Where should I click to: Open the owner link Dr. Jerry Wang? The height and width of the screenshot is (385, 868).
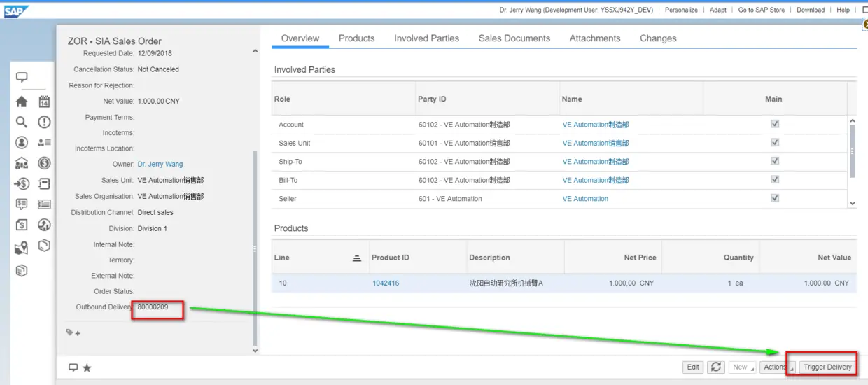click(160, 164)
